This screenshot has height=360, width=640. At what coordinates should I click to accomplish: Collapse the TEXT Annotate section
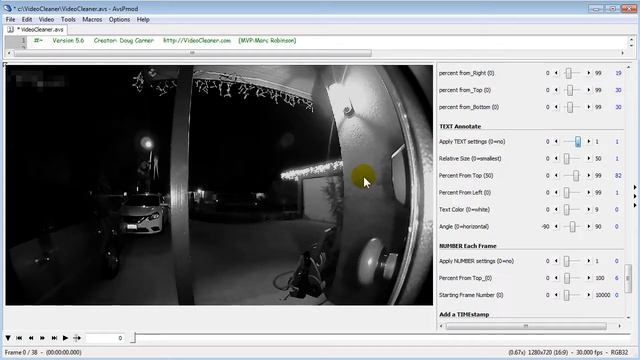coord(460,127)
